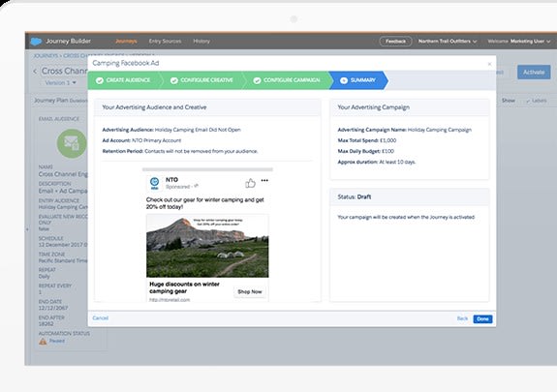Click the Shop Now button in ad
Image resolution: width=557 pixels, height=392 pixels.
250,291
